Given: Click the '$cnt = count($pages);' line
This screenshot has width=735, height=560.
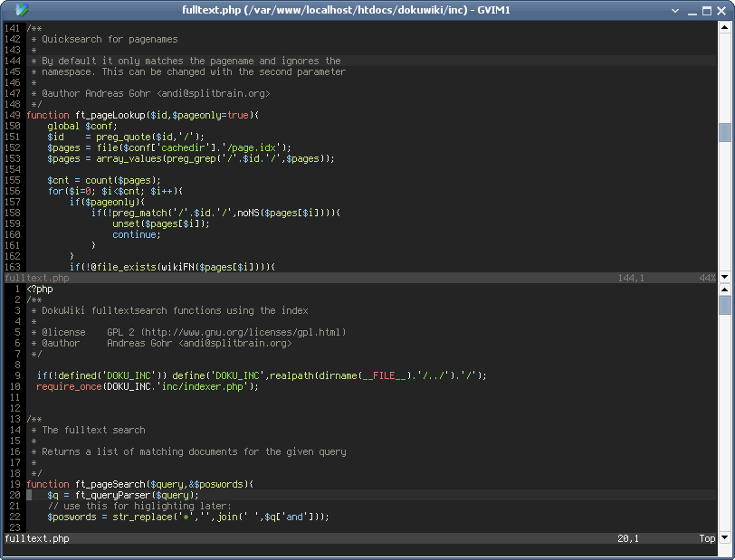Looking at the screenshot, I should (104, 180).
